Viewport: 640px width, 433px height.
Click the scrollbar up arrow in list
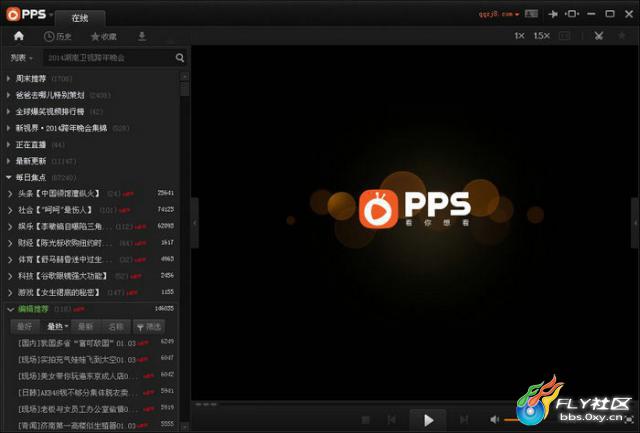[184, 76]
